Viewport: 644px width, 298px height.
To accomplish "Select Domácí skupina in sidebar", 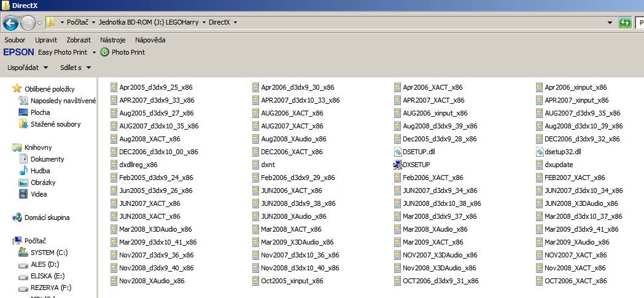I will [41, 218].
